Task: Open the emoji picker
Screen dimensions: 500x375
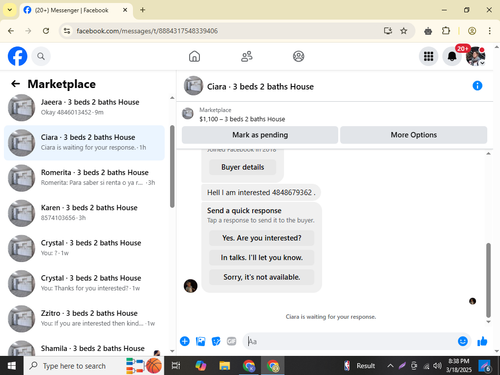Action: click(463, 341)
